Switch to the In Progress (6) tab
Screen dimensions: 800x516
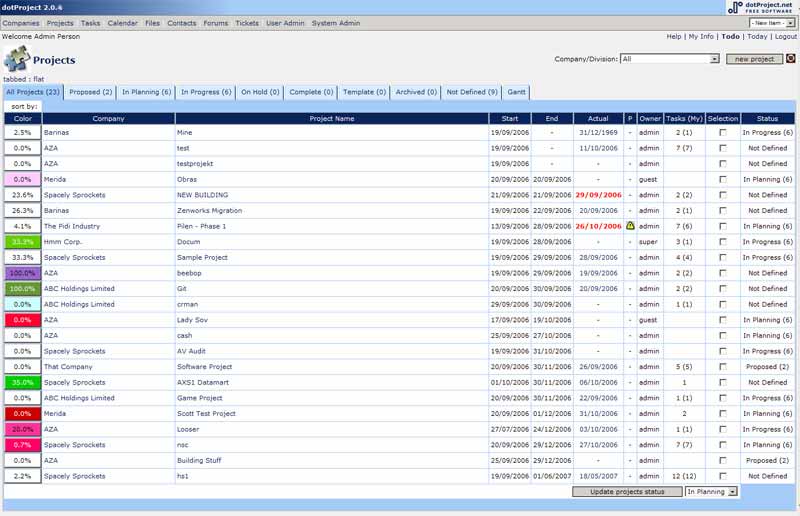[206, 92]
